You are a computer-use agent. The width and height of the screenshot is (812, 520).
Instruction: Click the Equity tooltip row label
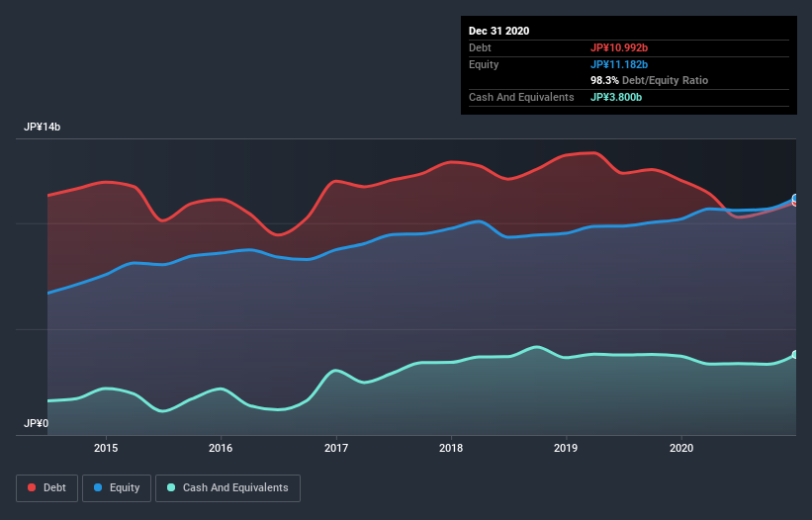click(x=484, y=64)
